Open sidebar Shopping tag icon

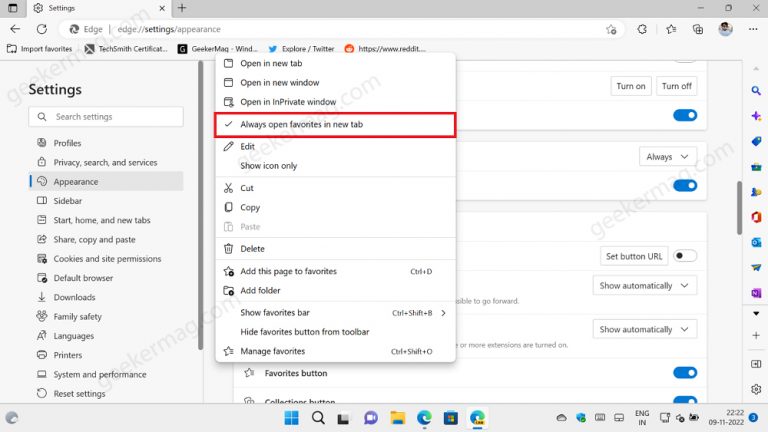pos(756,142)
